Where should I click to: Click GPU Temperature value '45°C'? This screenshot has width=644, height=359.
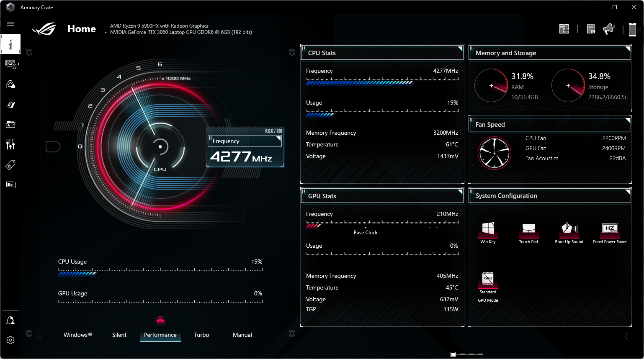pos(452,287)
